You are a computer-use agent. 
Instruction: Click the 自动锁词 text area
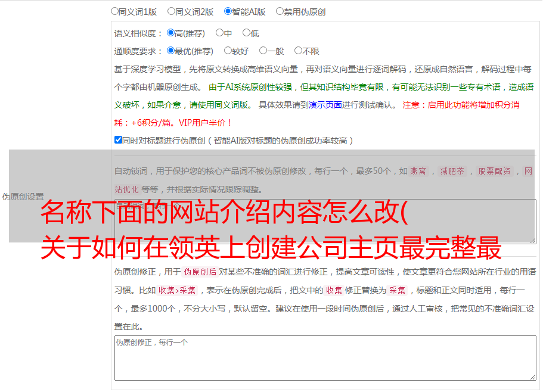tap(325, 222)
